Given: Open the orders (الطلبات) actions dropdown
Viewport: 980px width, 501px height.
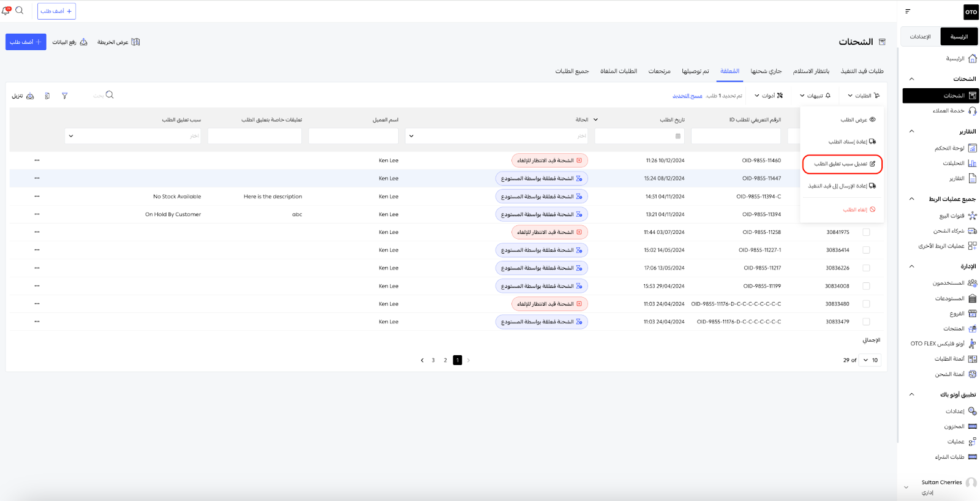Looking at the screenshot, I should [864, 96].
